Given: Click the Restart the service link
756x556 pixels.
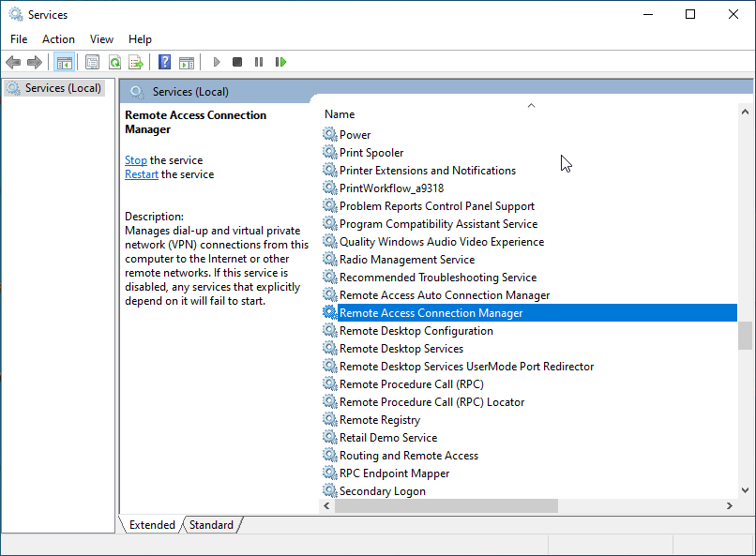Looking at the screenshot, I should tap(142, 174).
